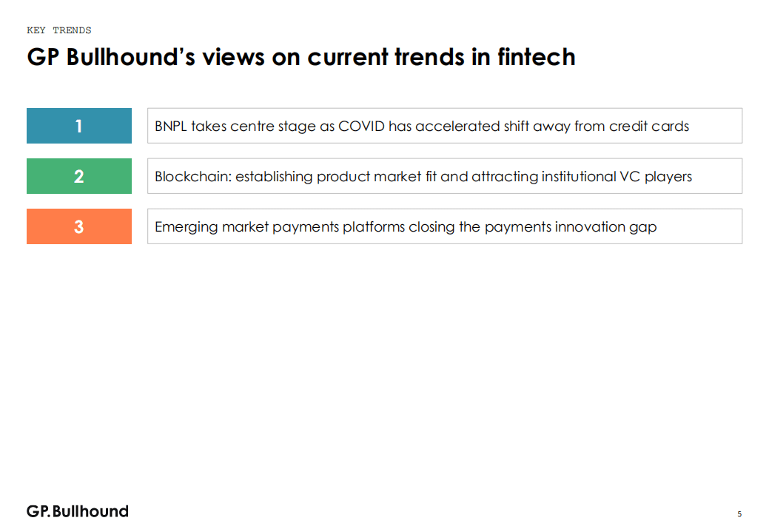Click the word "BNPL" in trend one
The image size is (769, 532).
(171, 127)
